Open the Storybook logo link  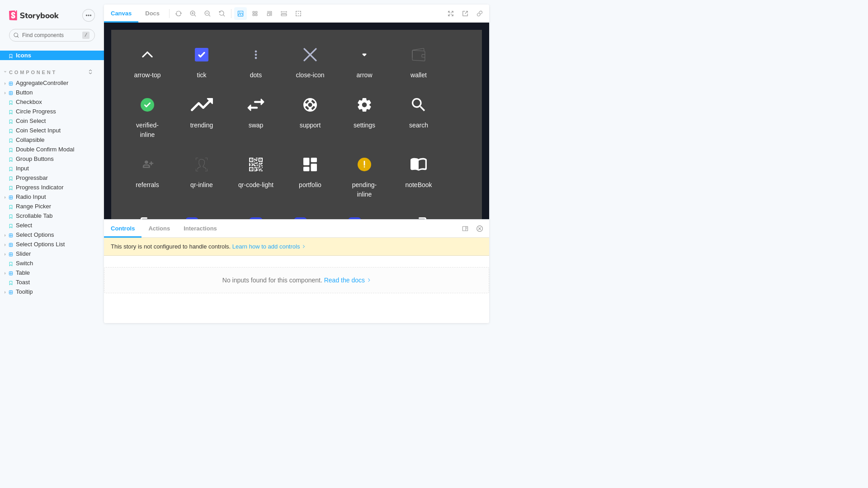[34, 15]
